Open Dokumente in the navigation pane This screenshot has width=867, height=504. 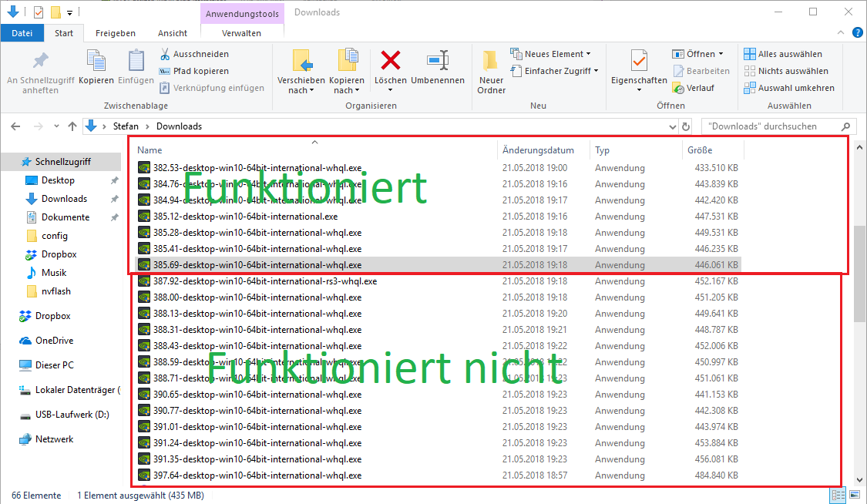pos(66,217)
